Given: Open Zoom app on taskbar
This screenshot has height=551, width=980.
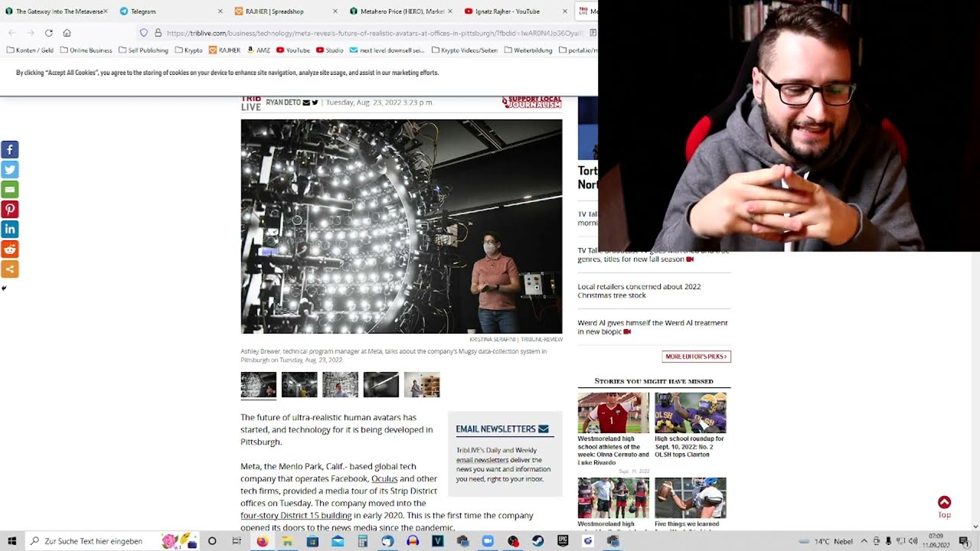Looking at the screenshot, I should pyautogui.click(x=488, y=541).
